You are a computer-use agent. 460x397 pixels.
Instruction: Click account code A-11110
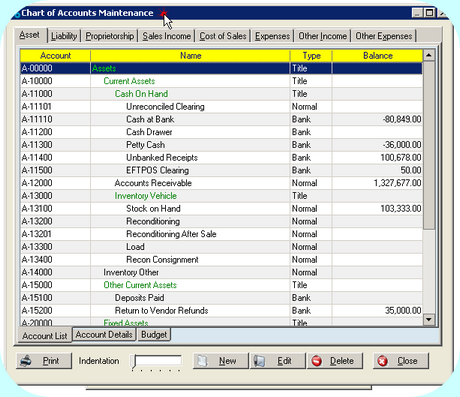37,119
